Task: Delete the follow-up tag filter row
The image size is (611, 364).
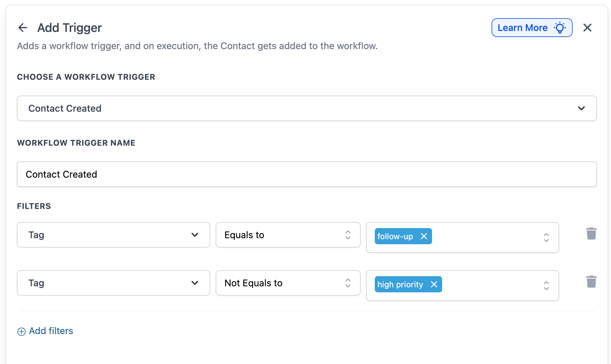Action: [x=591, y=233]
